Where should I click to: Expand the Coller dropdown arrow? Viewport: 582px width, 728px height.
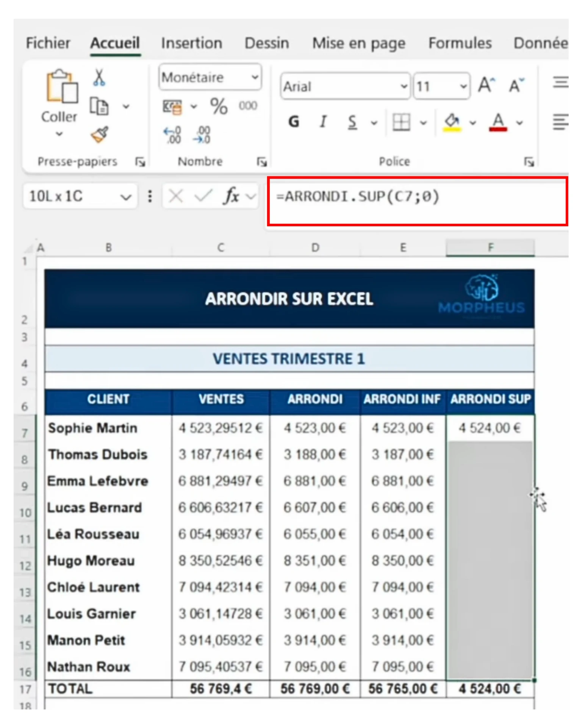[59, 134]
